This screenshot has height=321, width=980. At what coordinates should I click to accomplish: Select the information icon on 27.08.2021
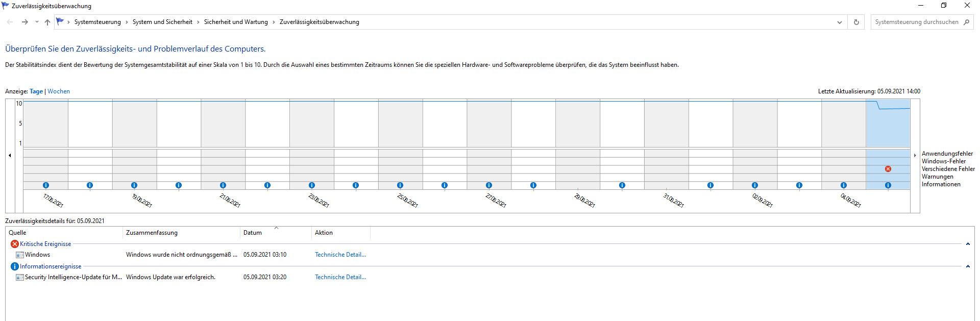tap(489, 185)
